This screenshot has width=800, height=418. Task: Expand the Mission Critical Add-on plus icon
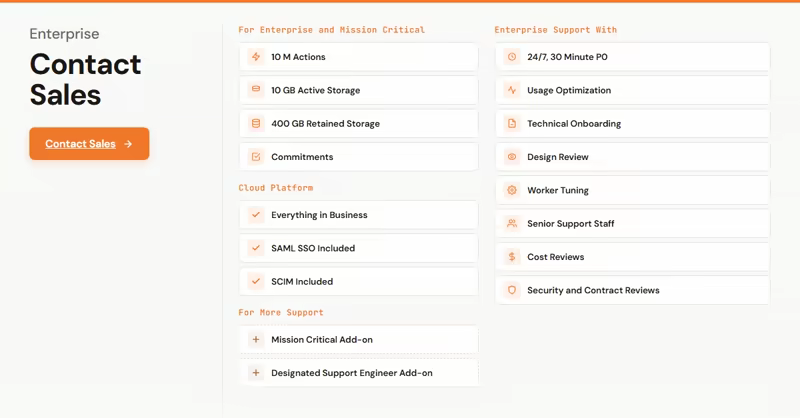tap(256, 339)
